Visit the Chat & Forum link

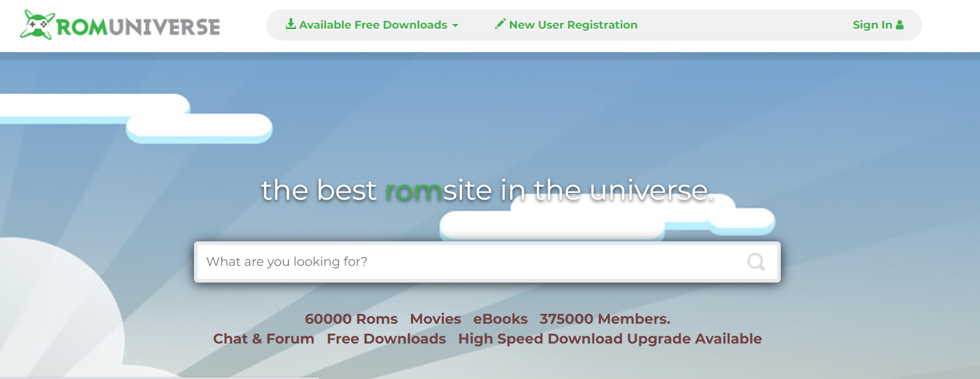(263, 339)
